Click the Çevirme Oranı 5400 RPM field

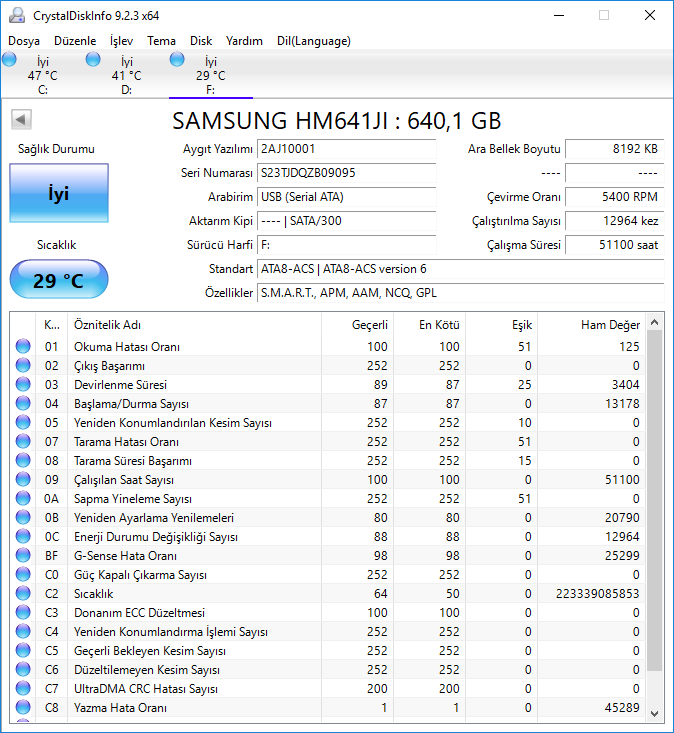coord(615,197)
